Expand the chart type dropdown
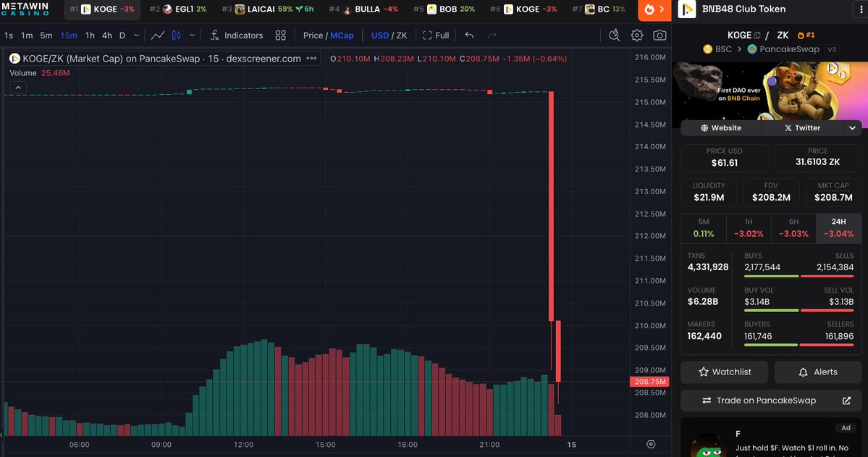Image resolution: width=868 pixels, height=457 pixels. click(192, 35)
